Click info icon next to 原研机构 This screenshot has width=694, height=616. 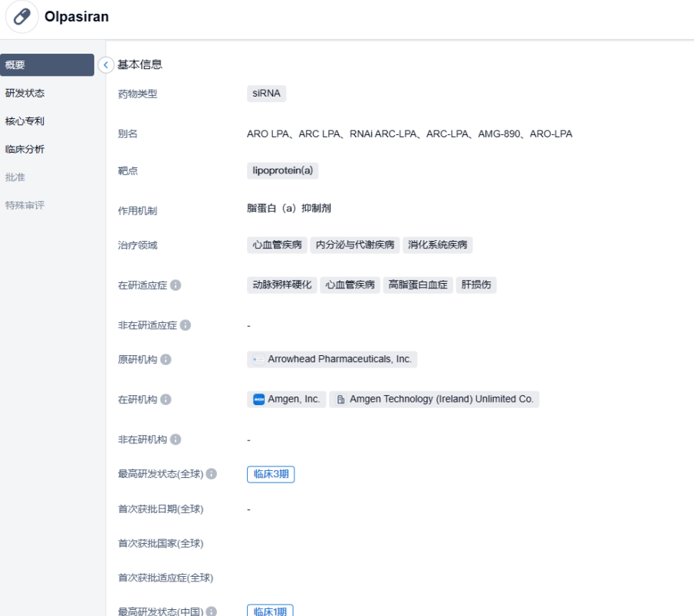[x=166, y=360]
